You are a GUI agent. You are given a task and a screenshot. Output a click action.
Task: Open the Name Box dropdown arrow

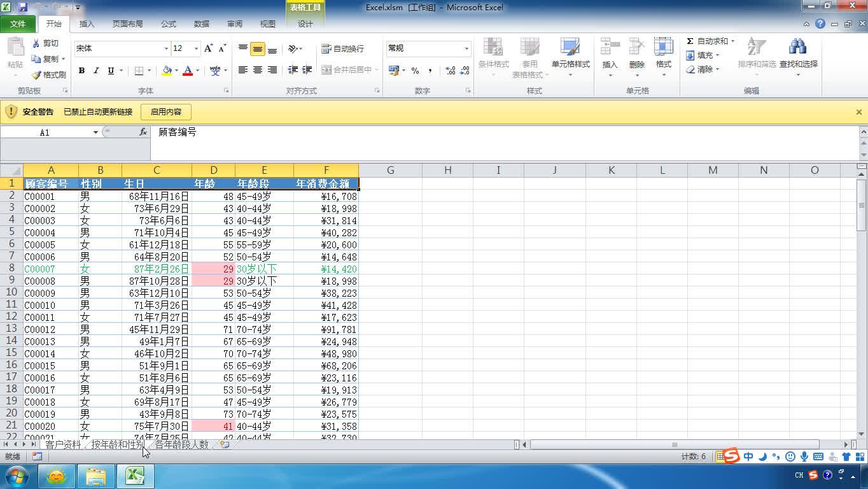click(x=95, y=132)
